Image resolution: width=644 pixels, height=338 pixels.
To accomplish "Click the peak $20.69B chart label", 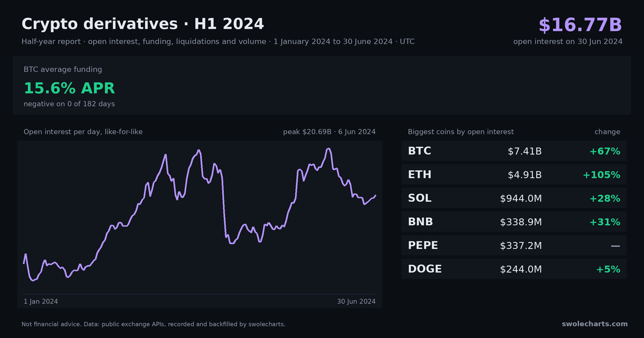I will 330,132.
